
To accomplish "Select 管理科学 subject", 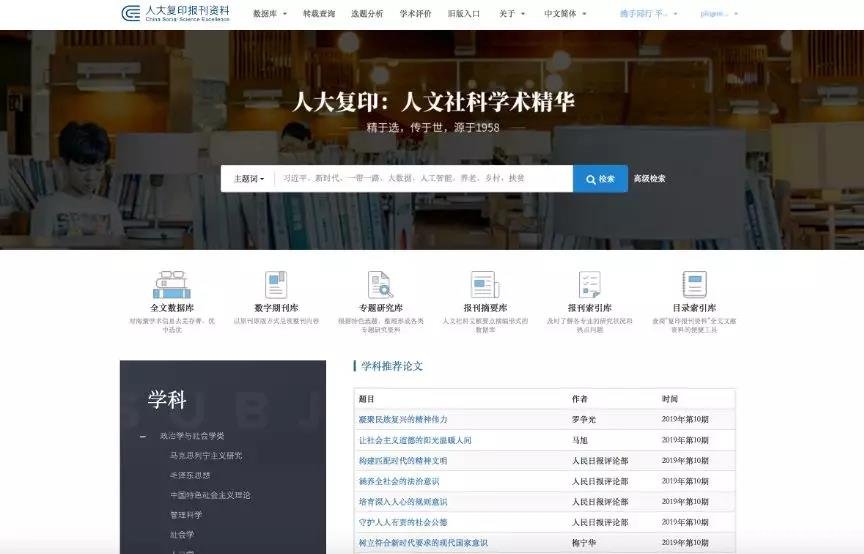I will click(186, 515).
